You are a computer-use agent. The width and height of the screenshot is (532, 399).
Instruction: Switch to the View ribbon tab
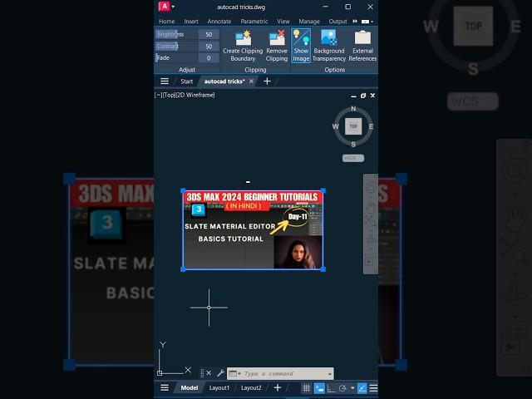(x=283, y=22)
